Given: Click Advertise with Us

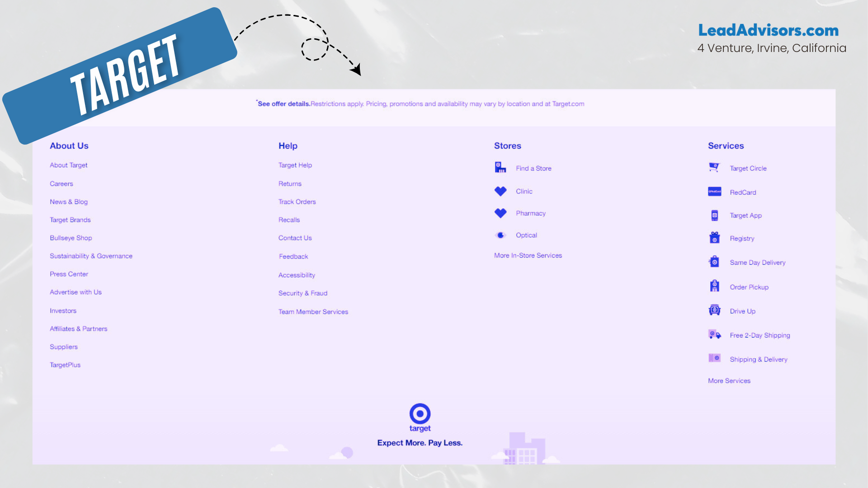Looking at the screenshot, I should point(76,292).
